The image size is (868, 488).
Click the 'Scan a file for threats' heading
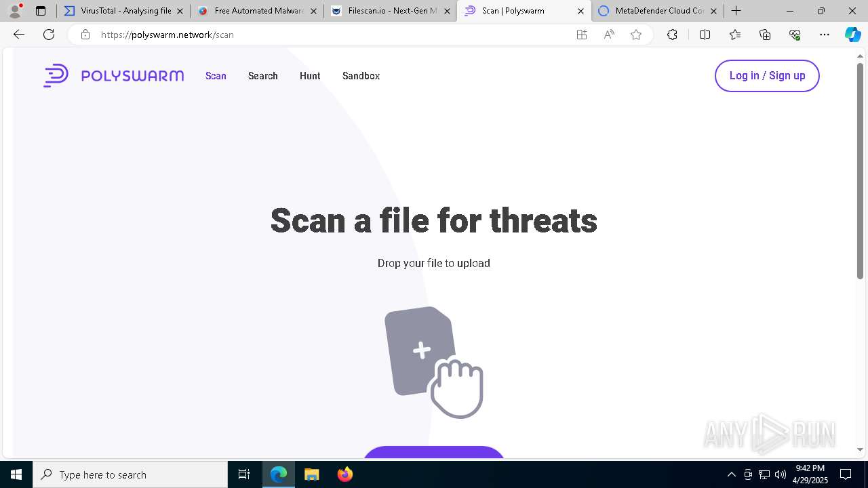pos(434,220)
